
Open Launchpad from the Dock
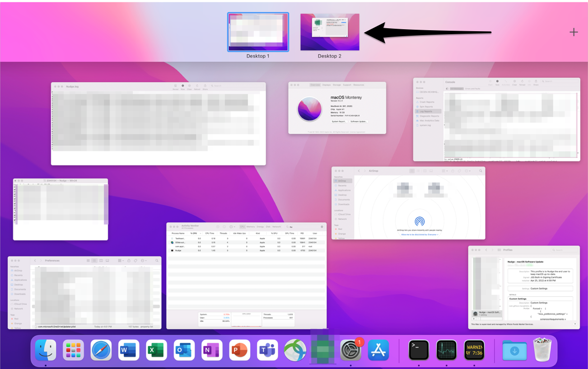(x=73, y=350)
